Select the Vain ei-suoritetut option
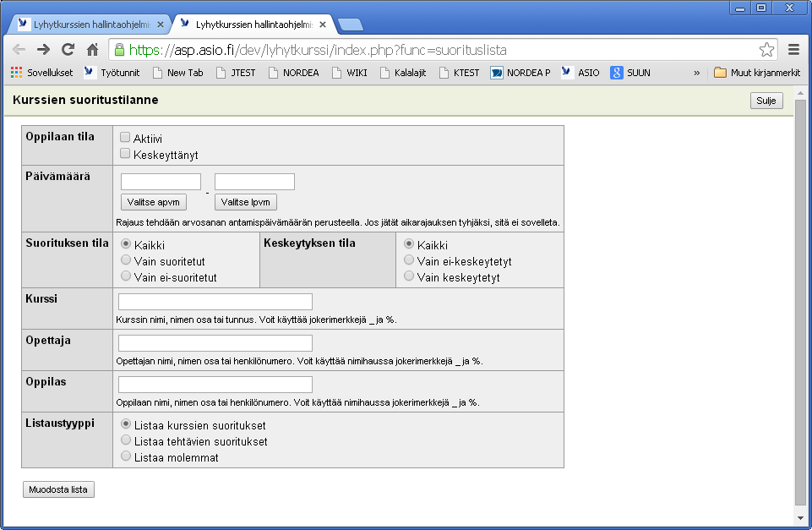Viewport: 812px width, 530px height. 126,276
